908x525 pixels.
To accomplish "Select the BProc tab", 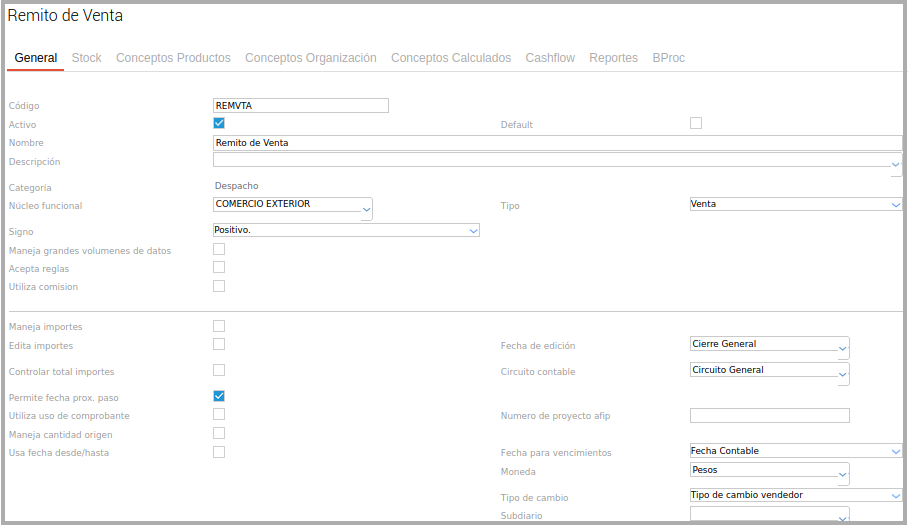I will [x=668, y=58].
